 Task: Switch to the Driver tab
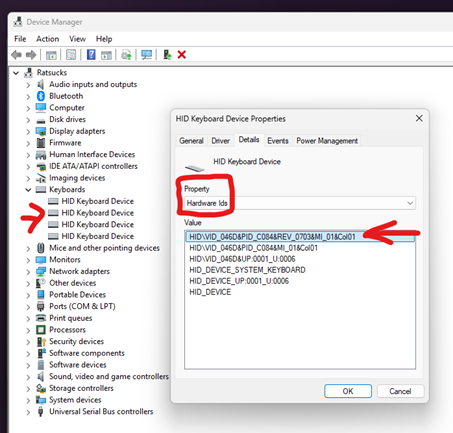tap(220, 141)
